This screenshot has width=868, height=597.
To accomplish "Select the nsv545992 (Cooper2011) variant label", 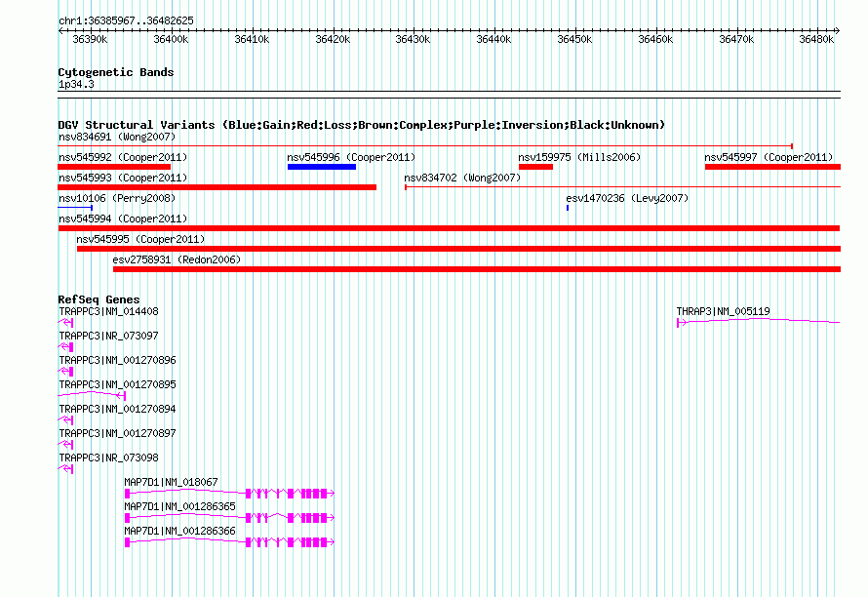I will pyautogui.click(x=123, y=157).
